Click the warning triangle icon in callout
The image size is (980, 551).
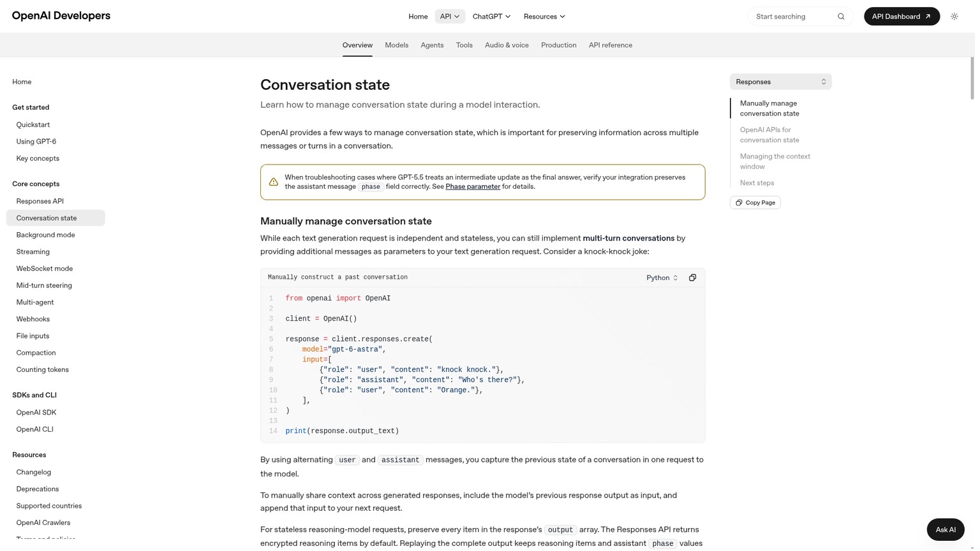[x=274, y=182]
